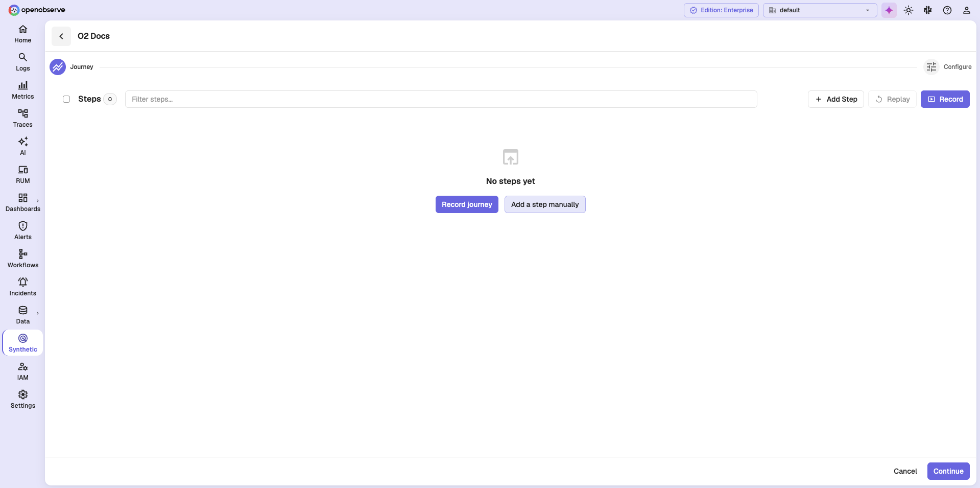Go back using the arrow beside O2 Docs
Image resolution: width=980 pixels, height=488 pixels.
coord(61,36)
